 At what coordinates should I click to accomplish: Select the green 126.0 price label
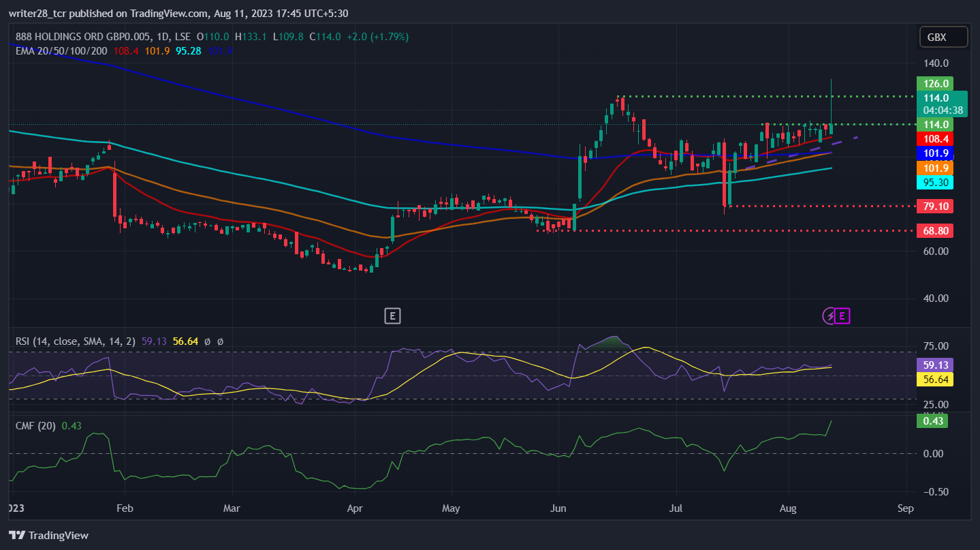pyautogui.click(x=935, y=84)
